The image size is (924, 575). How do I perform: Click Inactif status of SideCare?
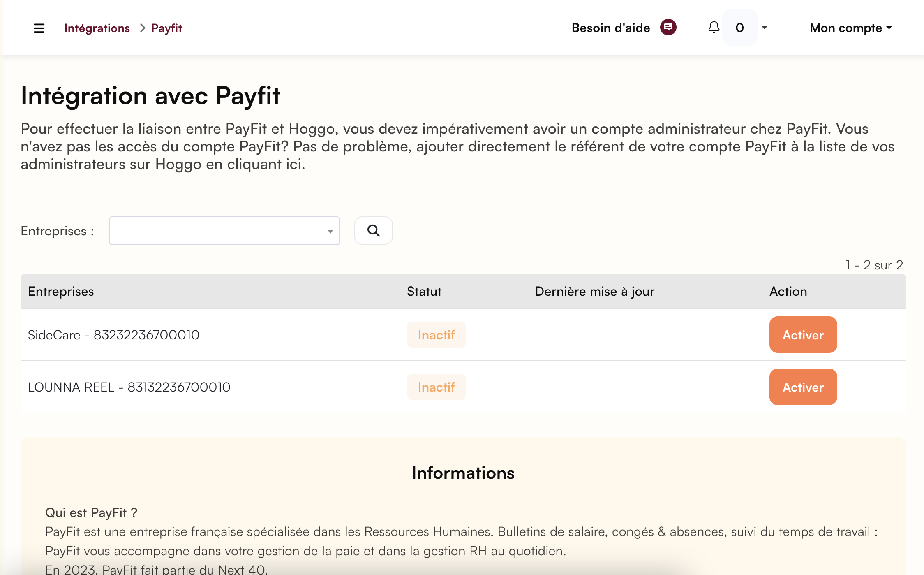click(436, 335)
